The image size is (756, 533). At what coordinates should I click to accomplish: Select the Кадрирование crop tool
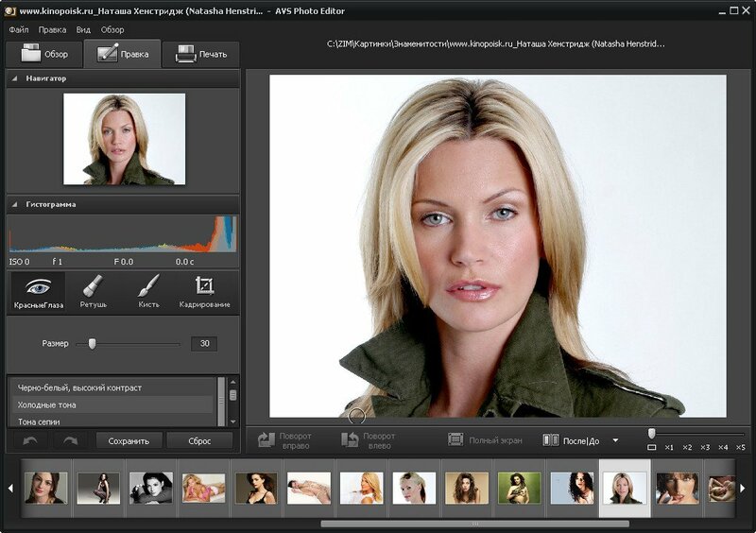[204, 291]
